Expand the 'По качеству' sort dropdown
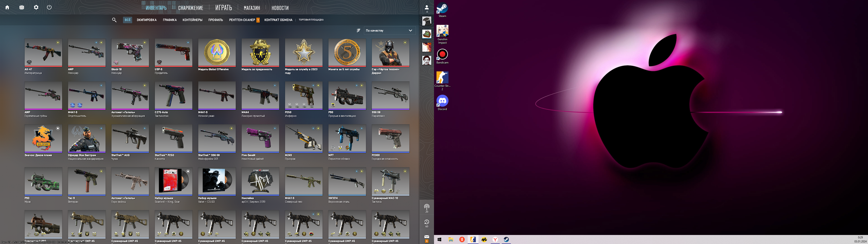The image size is (868, 244). [389, 31]
